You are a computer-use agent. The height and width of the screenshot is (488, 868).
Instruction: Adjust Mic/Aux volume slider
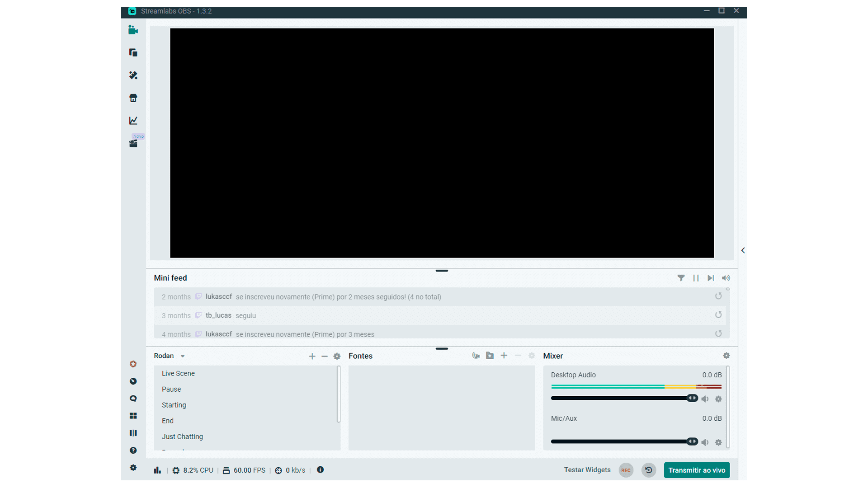pos(624,441)
